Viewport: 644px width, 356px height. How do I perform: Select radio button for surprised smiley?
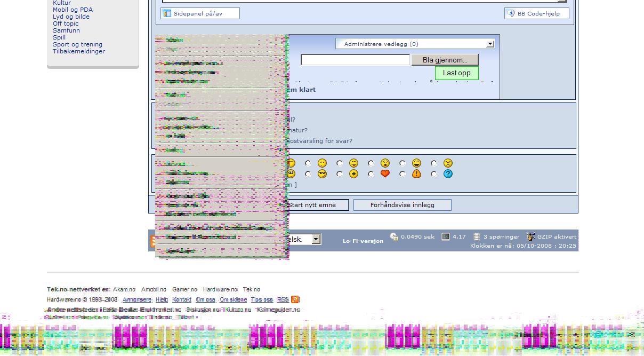click(371, 163)
